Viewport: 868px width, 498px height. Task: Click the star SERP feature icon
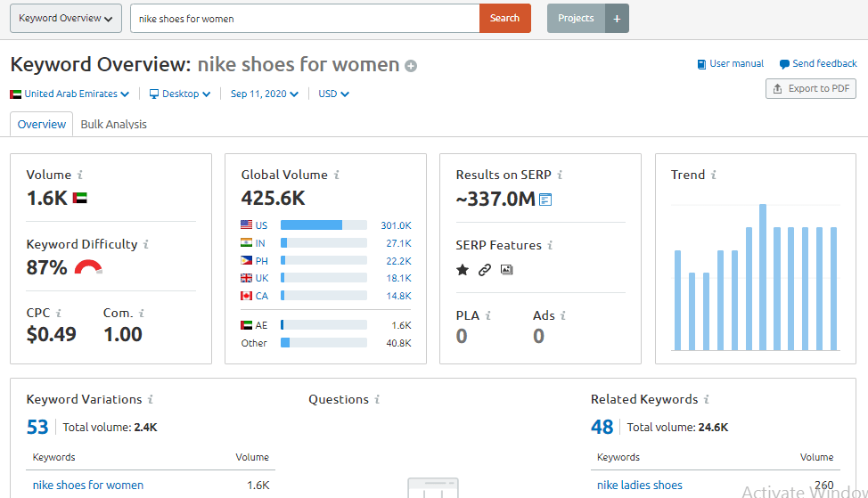tap(463, 270)
